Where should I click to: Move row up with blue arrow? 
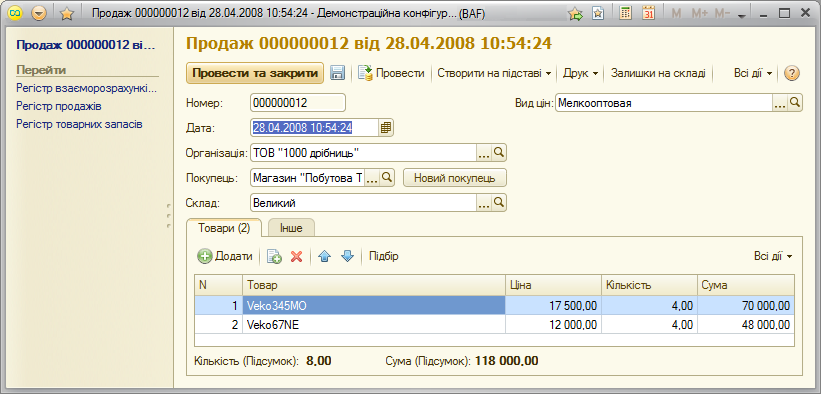pos(325,256)
